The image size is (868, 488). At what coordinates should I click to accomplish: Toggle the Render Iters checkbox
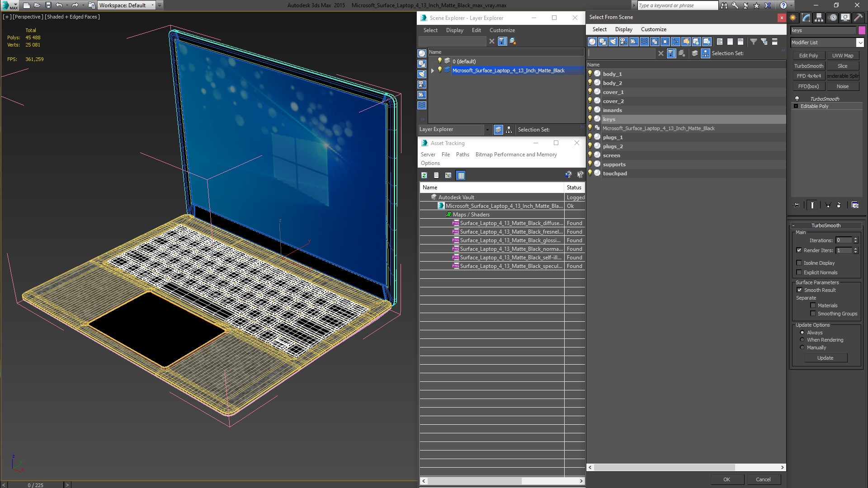tap(799, 250)
